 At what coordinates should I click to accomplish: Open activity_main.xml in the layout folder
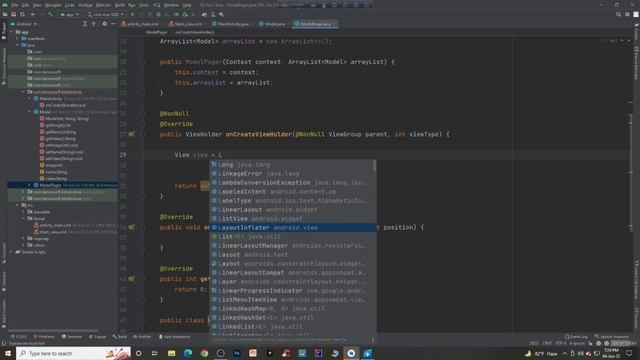pyautogui.click(x=55, y=225)
